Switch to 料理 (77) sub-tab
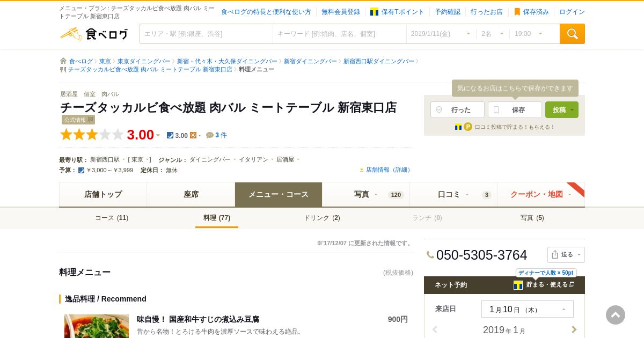Viewport: 644px width, 338px height. [x=217, y=218]
